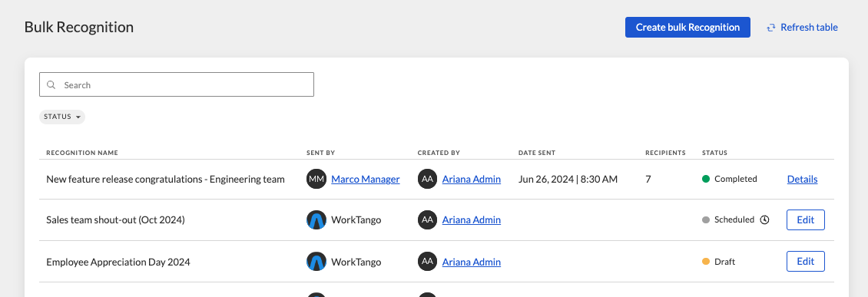Click the 'Completed' status label

(x=736, y=179)
